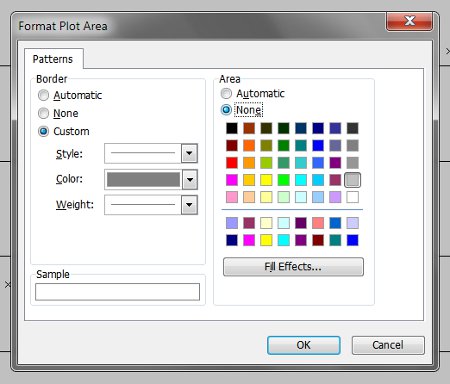Pick the sea green swatch
The height and width of the screenshot is (384, 450).
click(283, 163)
